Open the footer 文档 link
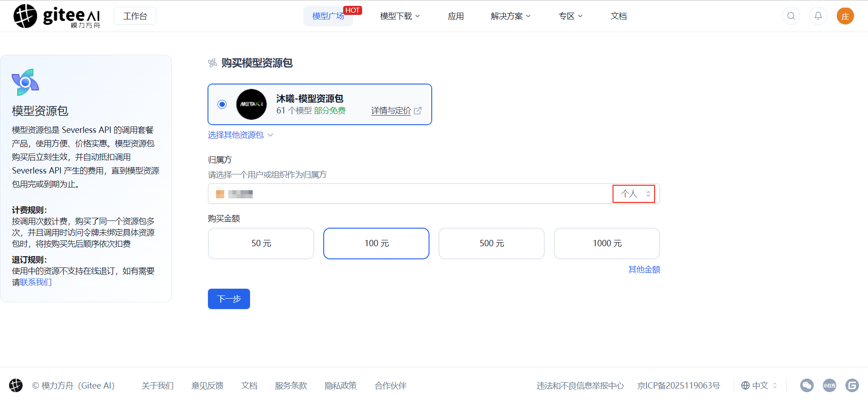 [x=249, y=385]
